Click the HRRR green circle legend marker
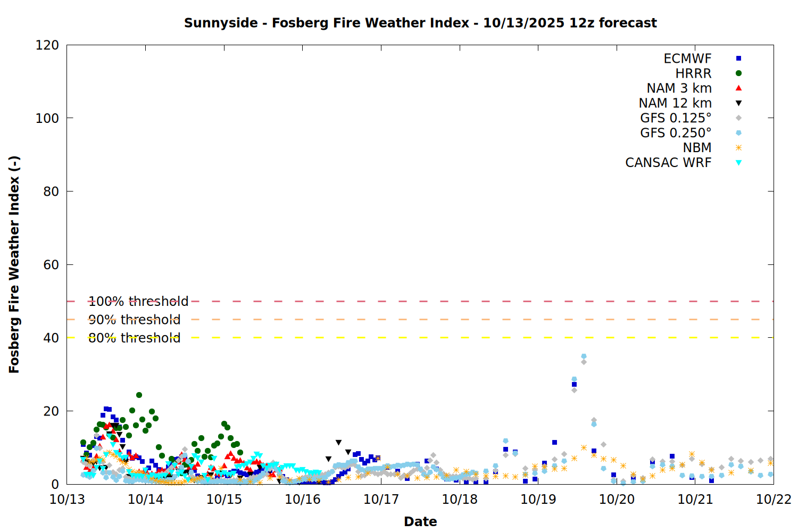798x532 pixels. pyautogui.click(x=738, y=73)
